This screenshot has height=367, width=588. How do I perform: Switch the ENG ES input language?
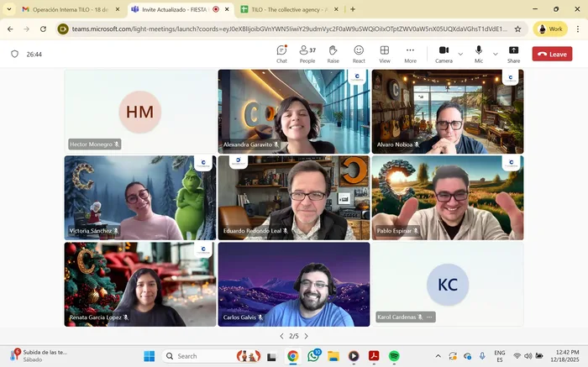point(500,356)
